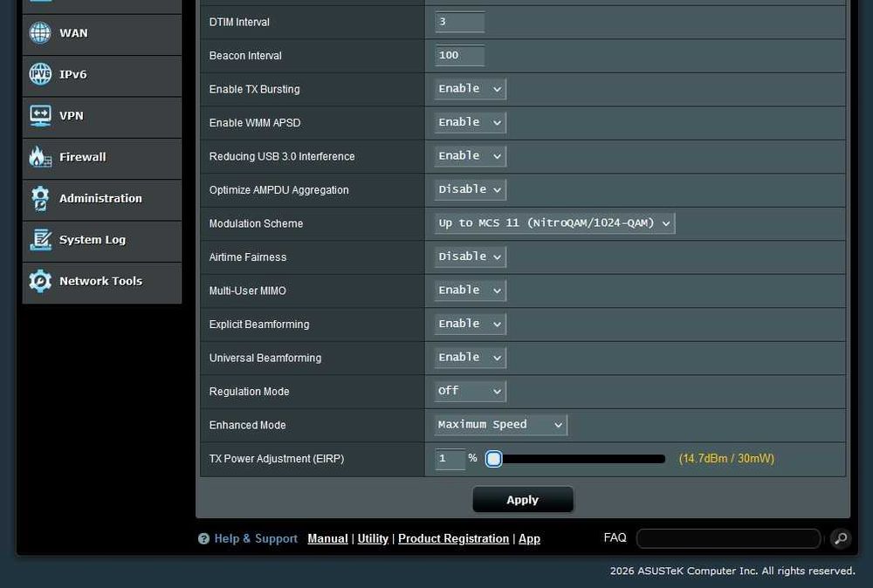Open the Regulation Mode dropdown

coord(470,391)
